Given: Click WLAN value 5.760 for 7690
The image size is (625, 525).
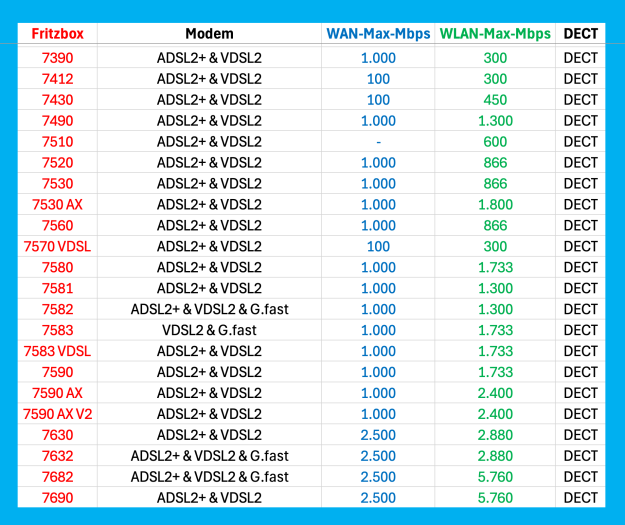Looking at the screenshot, I should [x=495, y=497].
